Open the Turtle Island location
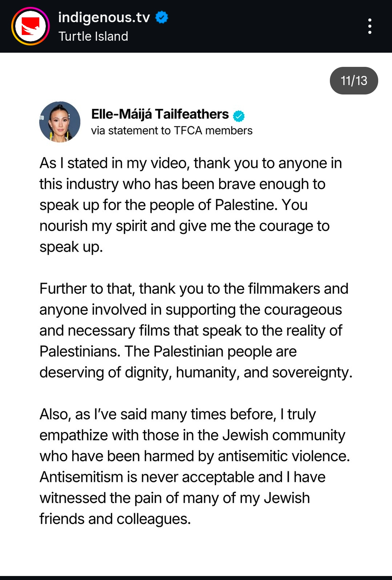This screenshot has width=392, height=580. pos(93,36)
